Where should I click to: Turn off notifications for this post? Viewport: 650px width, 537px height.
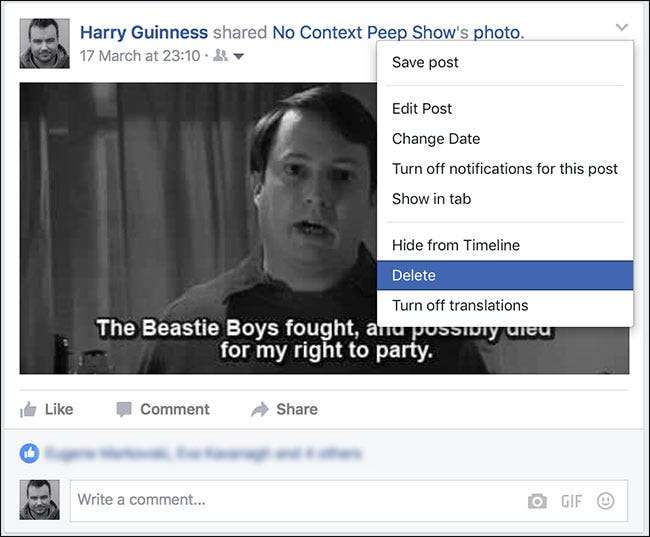point(505,168)
